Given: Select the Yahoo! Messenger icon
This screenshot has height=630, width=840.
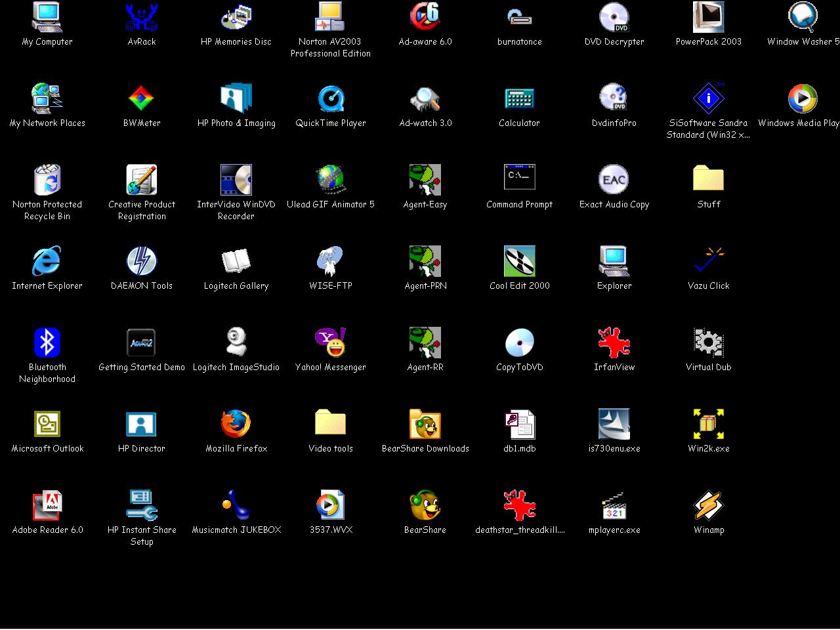Looking at the screenshot, I should point(331,343).
